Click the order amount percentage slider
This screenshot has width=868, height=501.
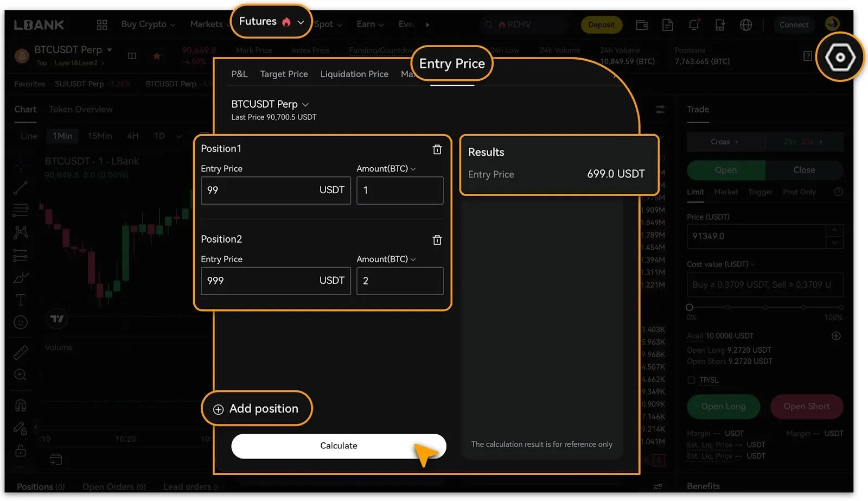(x=765, y=307)
